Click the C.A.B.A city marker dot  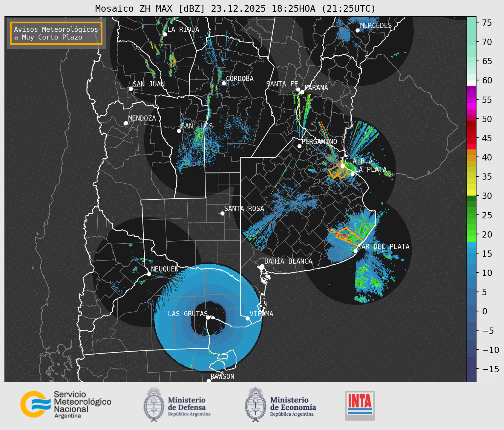pyautogui.click(x=343, y=166)
